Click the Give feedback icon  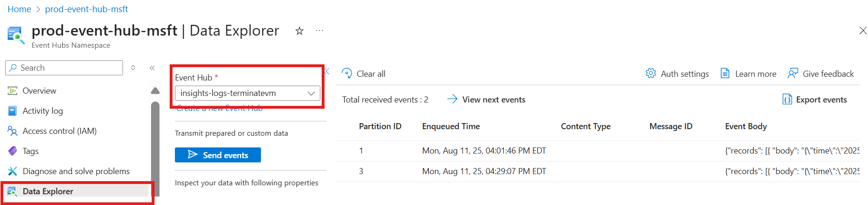tap(793, 73)
